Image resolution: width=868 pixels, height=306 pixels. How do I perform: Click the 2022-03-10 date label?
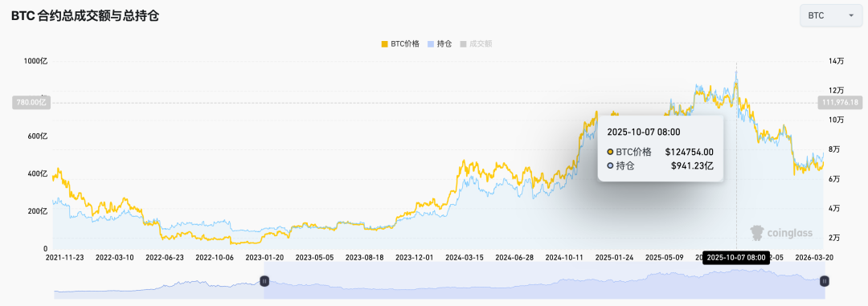(115, 257)
